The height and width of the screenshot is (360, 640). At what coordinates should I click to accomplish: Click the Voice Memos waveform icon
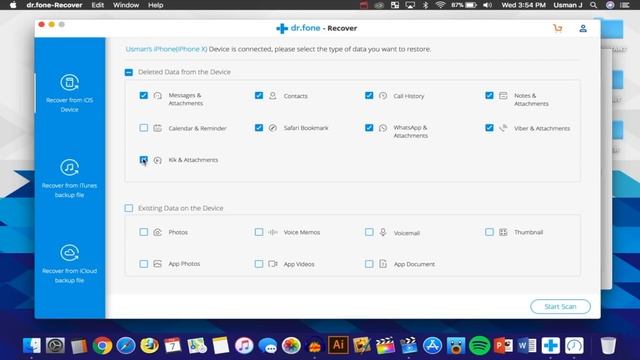(x=273, y=232)
